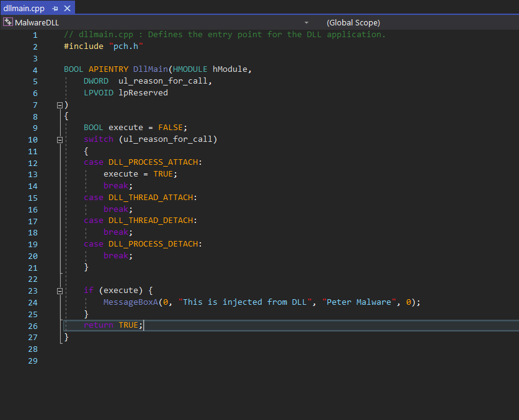This screenshot has width=519, height=420.
Task: Click FALSE in execute declaration
Action: (171, 128)
